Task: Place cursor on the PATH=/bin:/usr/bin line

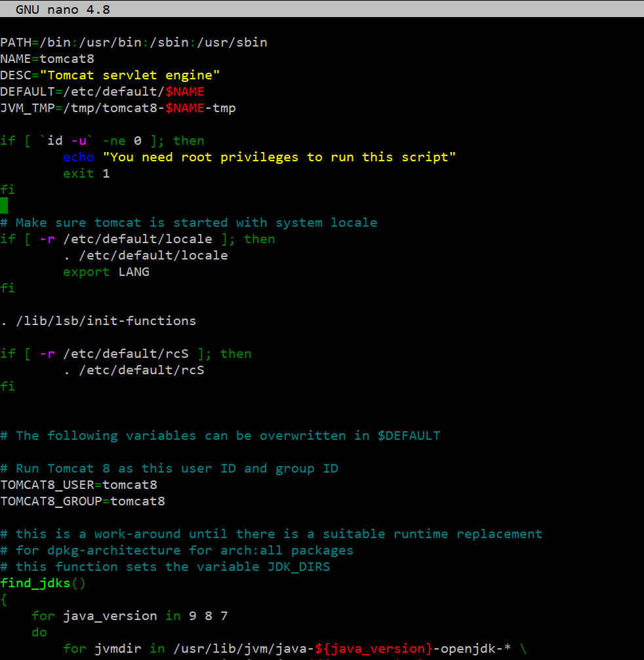Action: pyautogui.click(x=134, y=43)
